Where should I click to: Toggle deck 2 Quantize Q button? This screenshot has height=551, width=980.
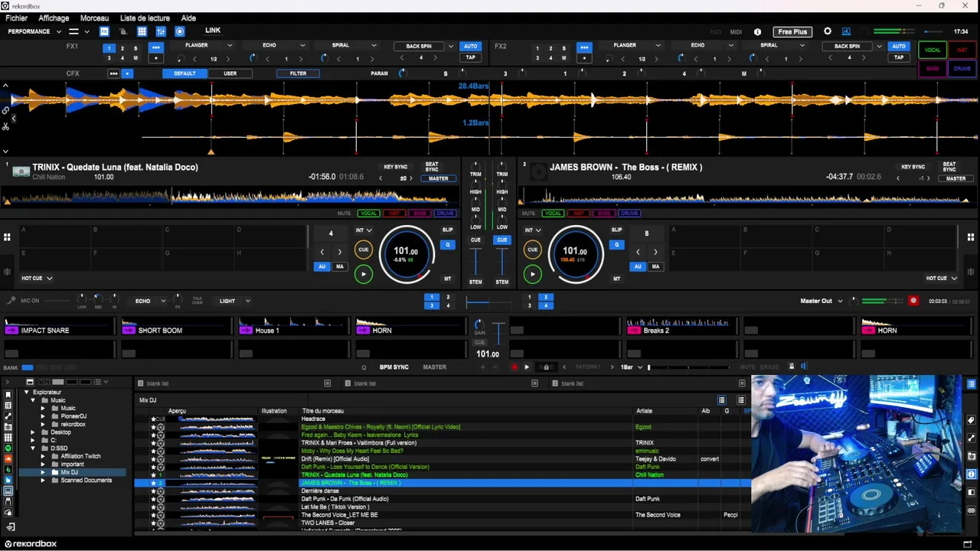pos(617,245)
